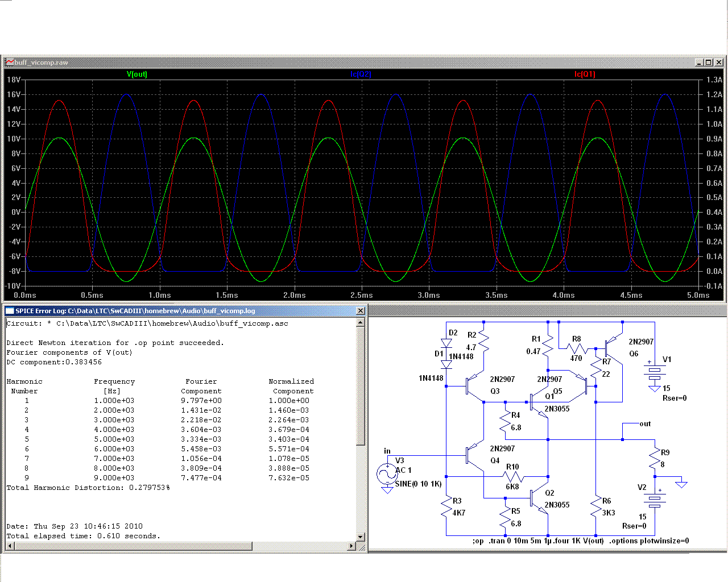This screenshot has height=582, width=728.
Task: Click the SINE(0 10 1K) source value
Action: [418, 484]
